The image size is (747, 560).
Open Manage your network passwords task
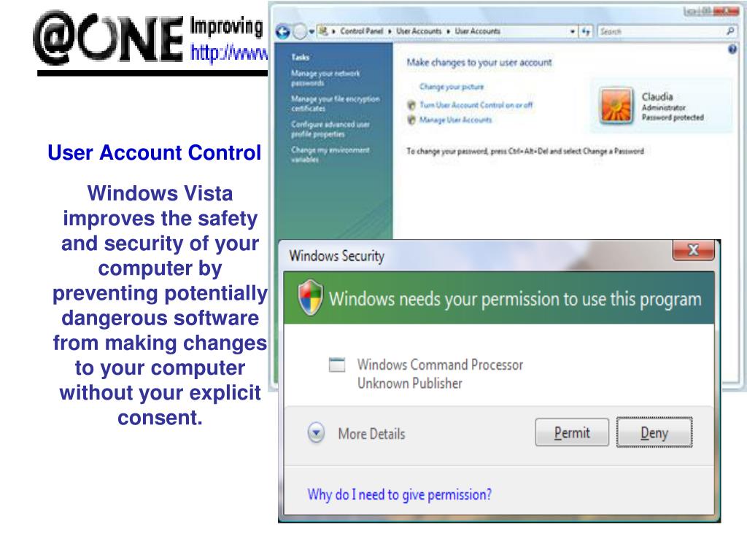[x=325, y=78]
